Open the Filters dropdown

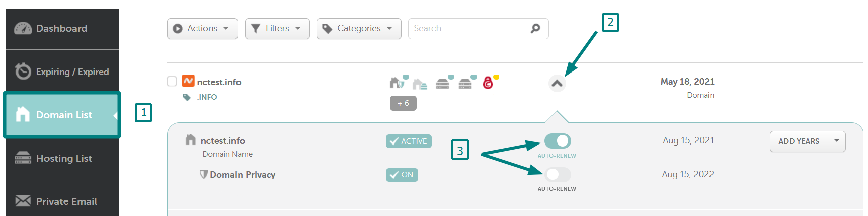pos(277,29)
